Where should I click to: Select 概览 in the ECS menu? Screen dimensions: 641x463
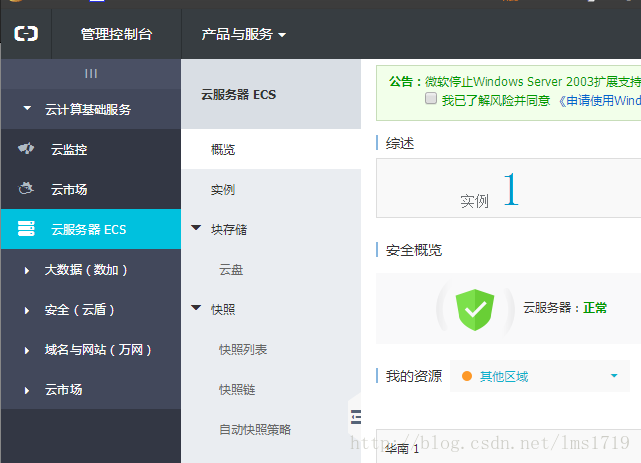click(223, 149)
